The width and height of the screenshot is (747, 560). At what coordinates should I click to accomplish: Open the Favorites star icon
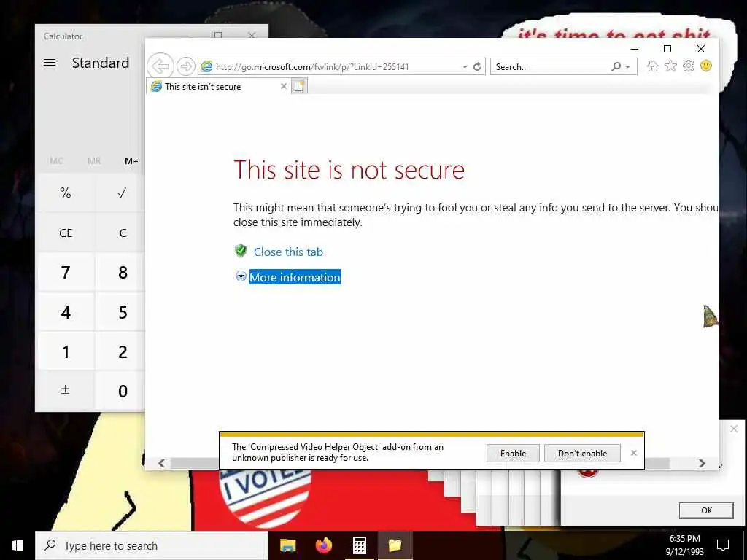click(x=671, y=66)
